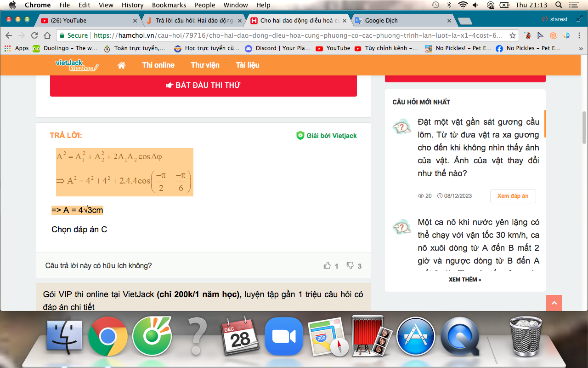
Task: Open the Bookmarks menu in menu bar
Action: [169, 5]
